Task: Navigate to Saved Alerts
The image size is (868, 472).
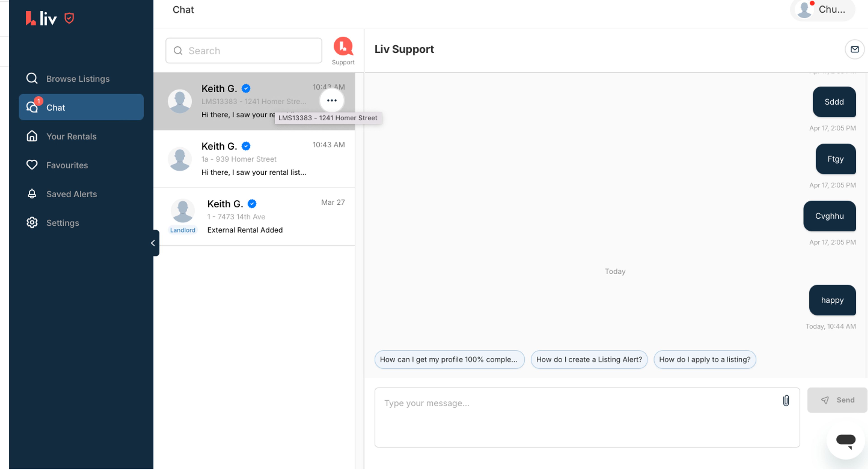Action: tap(71, 194)
